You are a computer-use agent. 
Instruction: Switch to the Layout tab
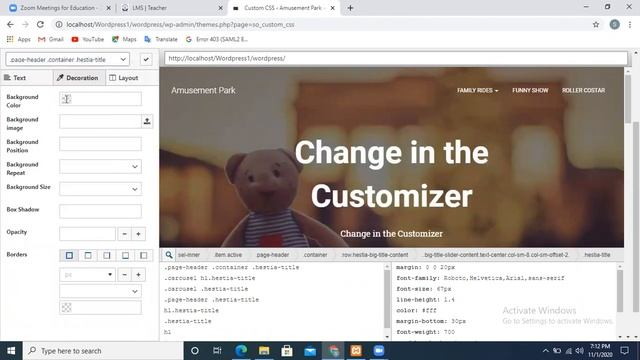(124, 78)
